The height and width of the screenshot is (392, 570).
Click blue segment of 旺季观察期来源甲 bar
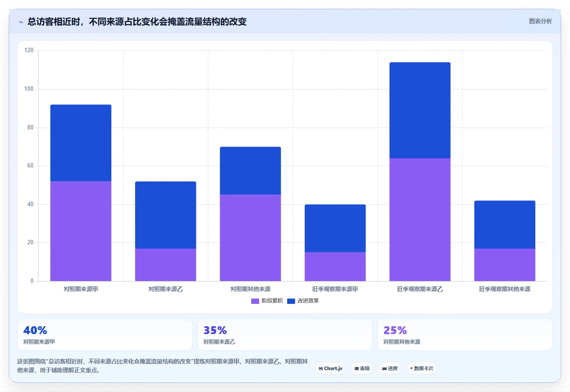[335, 228]
